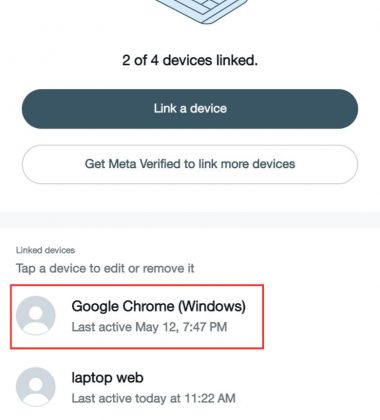The height and width of the screenshot is (420, 380).
Task: Click Tap a device to edit or remove it hint
Action: click(x=105, y=268)
